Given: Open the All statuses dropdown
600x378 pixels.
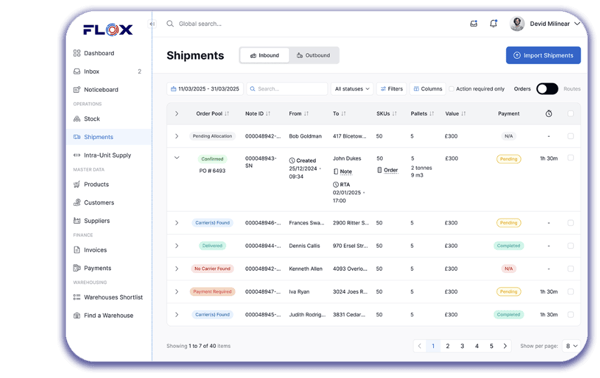Looking at the screenshot, I should (352, 89).
